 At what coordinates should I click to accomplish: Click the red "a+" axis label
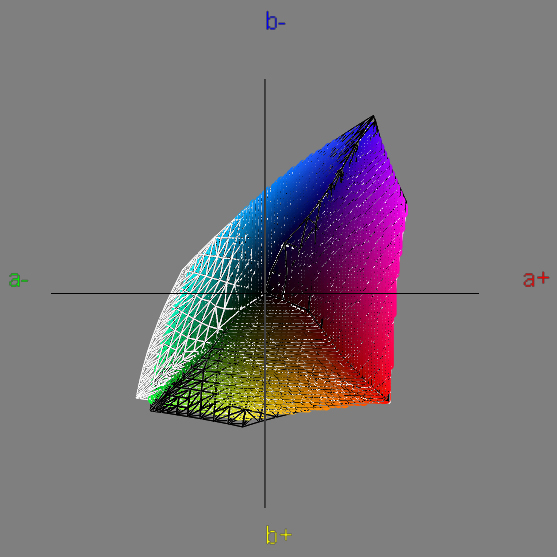[x=536, y=279]
